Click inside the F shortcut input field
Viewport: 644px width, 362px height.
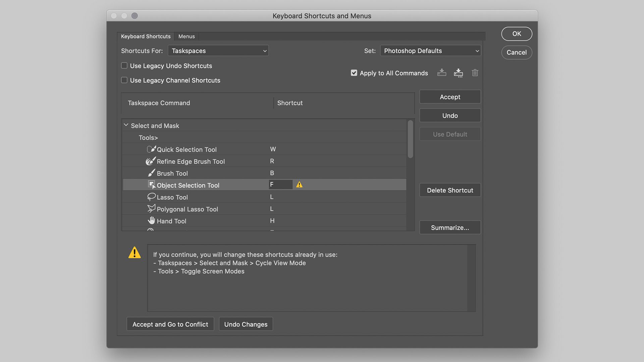[x=280, y=184]
